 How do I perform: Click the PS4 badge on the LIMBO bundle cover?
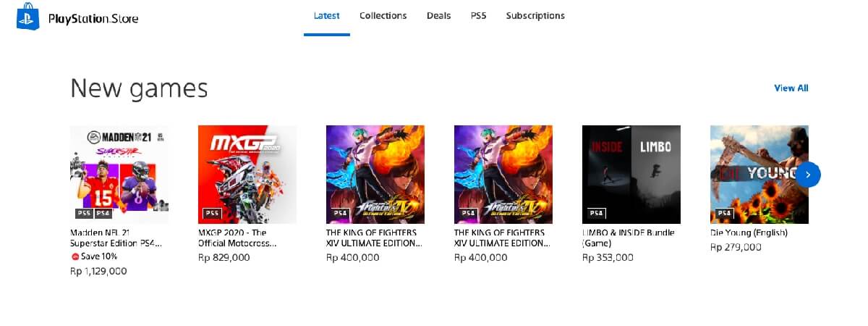click(x=596, y=214)
